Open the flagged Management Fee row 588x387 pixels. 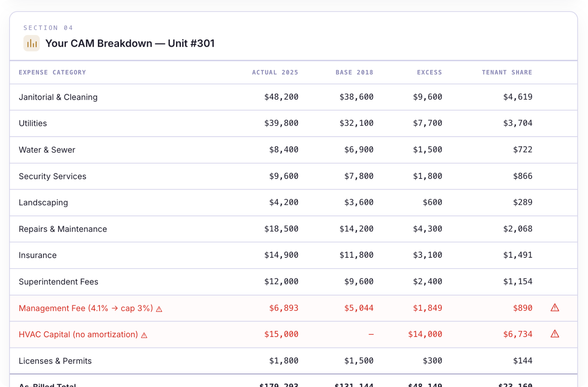[86, 308]
